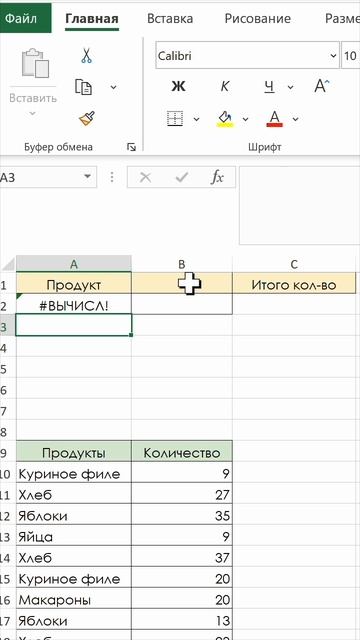
Task: Switch to Главная tab
Action: point(92,19)
